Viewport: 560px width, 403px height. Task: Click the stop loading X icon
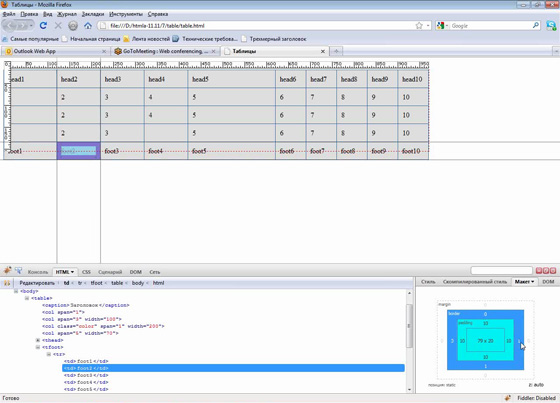[58, 26]
